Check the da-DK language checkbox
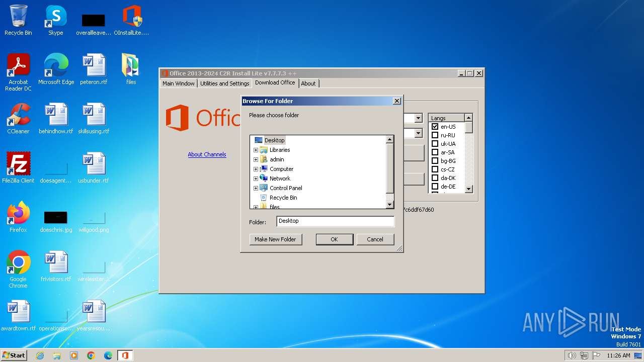Viewport: 644px width, 362px height. [435, 178]
